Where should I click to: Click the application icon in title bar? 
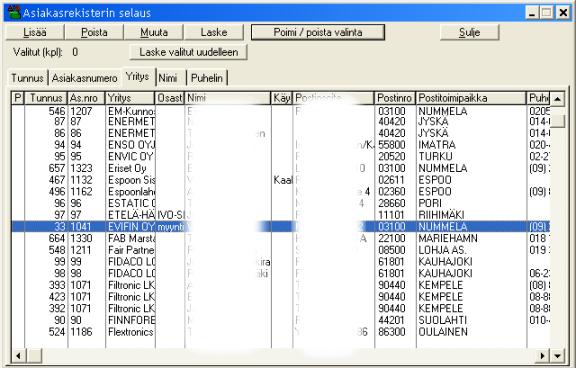point(14,12)
